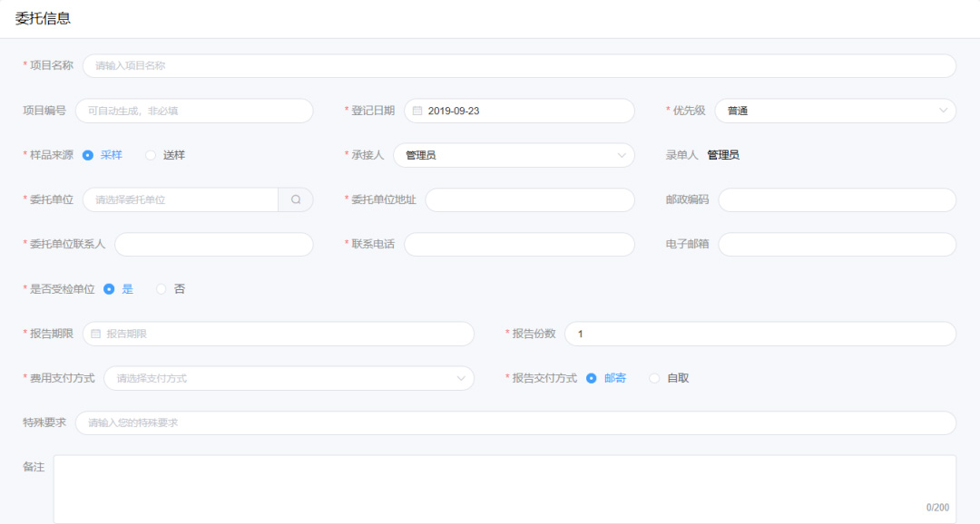The height and width of the screenshot is (524, 980).
Task: Select 自取 report delivery method
Action: click(x=654, y=378)
